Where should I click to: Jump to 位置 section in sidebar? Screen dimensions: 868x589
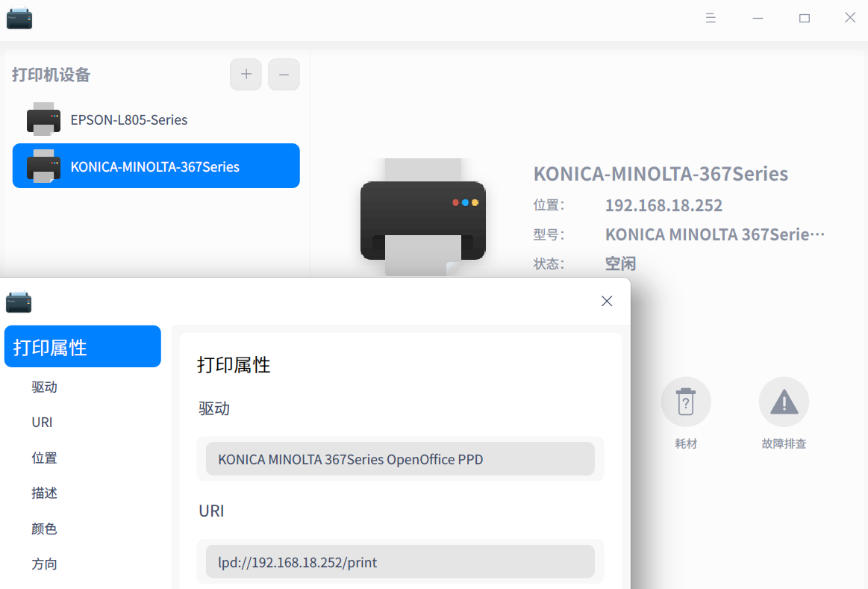[x=44, y=458]
